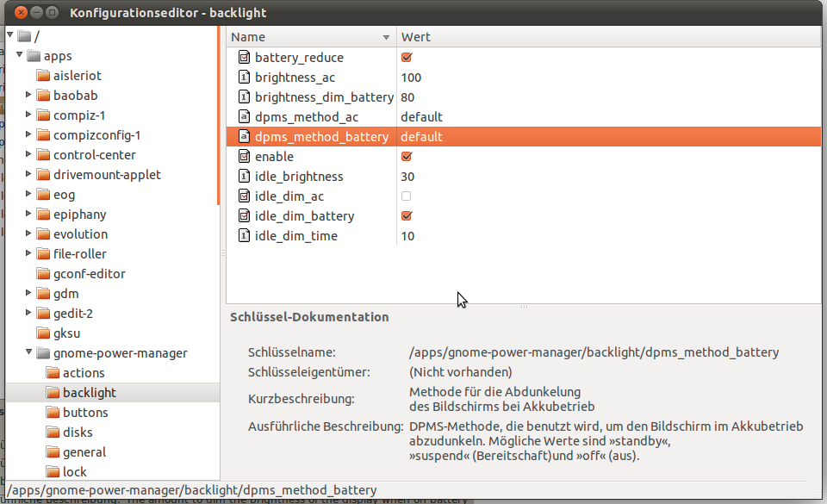Viewport: 827px width, 504px height.
Task: Collapse the gnome-power-manager tree node
Action: [x=28, y=352]
